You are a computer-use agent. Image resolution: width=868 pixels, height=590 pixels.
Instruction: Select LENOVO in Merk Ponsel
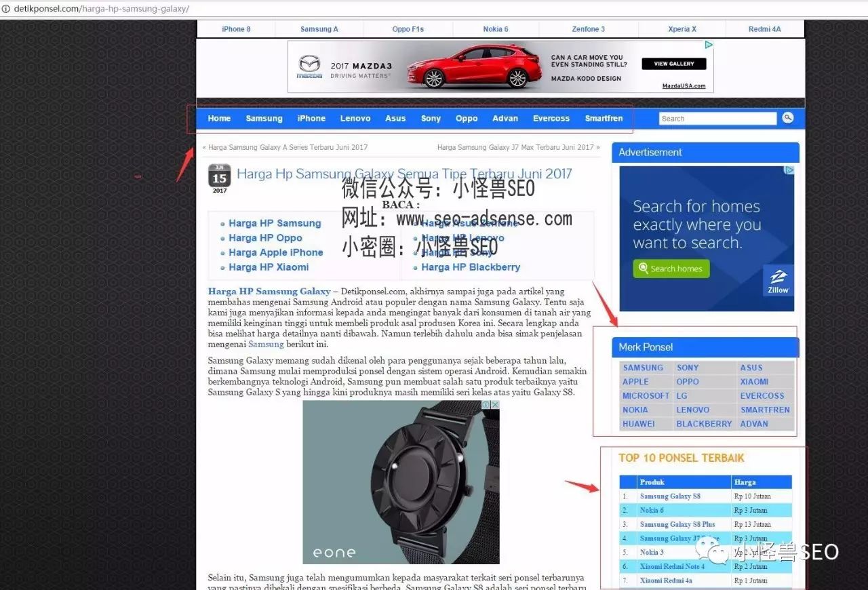coord(692,410)
